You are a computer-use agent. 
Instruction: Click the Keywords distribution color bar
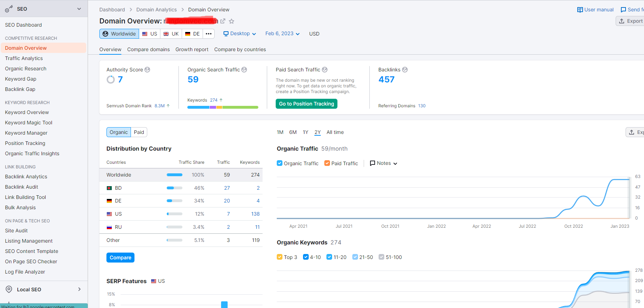coord(223,107)
